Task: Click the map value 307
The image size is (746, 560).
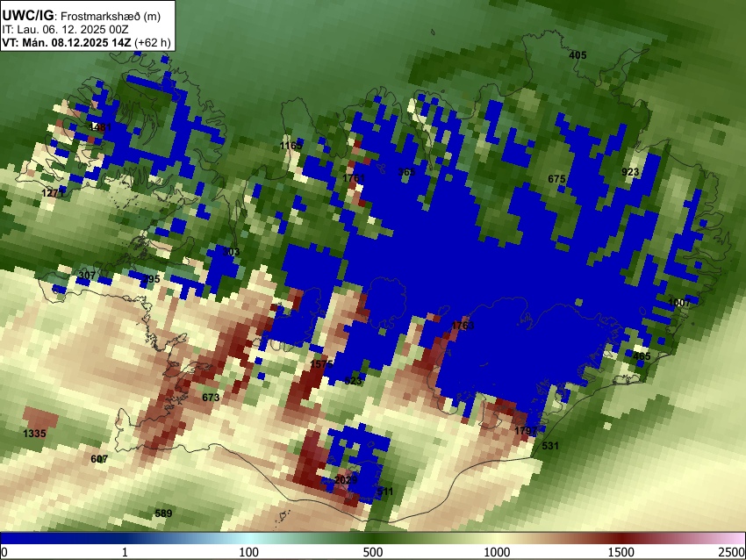Action: click(87, 276)
